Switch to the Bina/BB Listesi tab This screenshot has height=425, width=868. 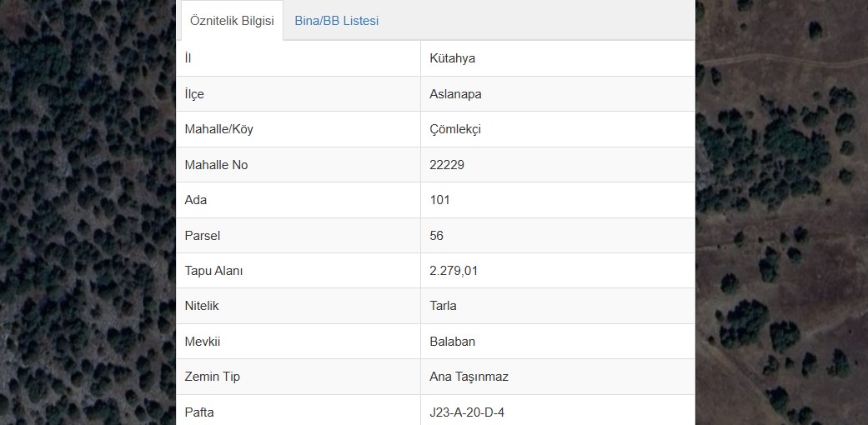(x=337, y=21)
